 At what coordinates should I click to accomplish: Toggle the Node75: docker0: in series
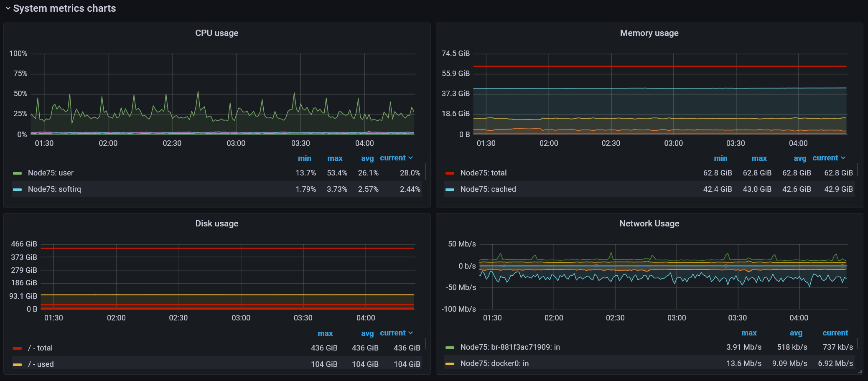pos(494,363)
